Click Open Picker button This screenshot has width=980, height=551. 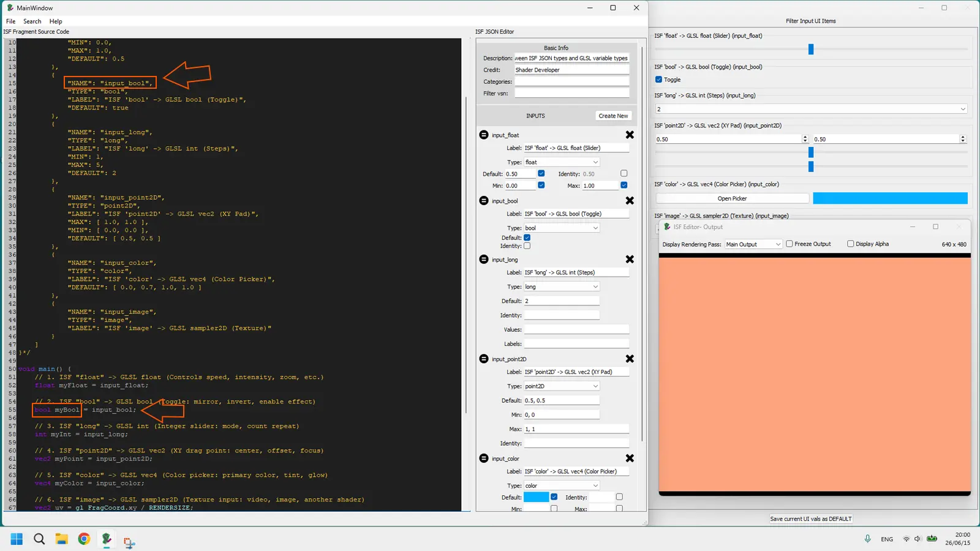[x=733, y=198]
